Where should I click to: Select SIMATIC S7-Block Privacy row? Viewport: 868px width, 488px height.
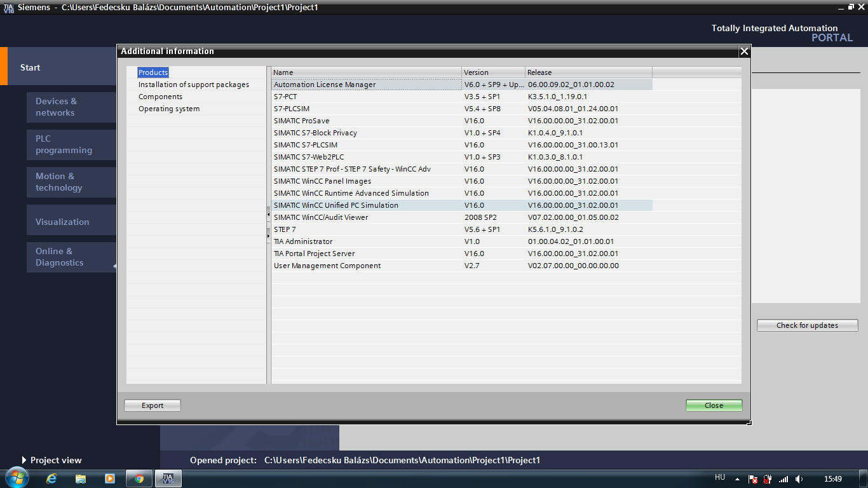coord(462,133)
